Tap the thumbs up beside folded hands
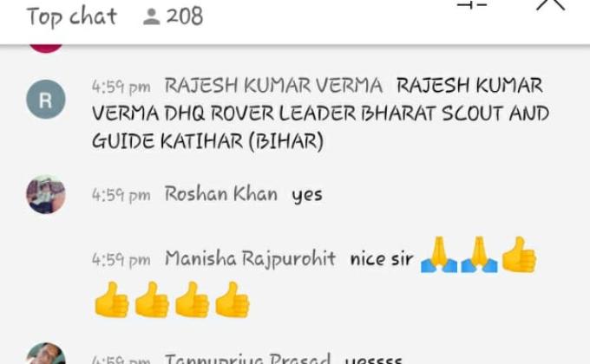Image resolution: width=590 pixels, height=364 pixels. pos(519,255)
